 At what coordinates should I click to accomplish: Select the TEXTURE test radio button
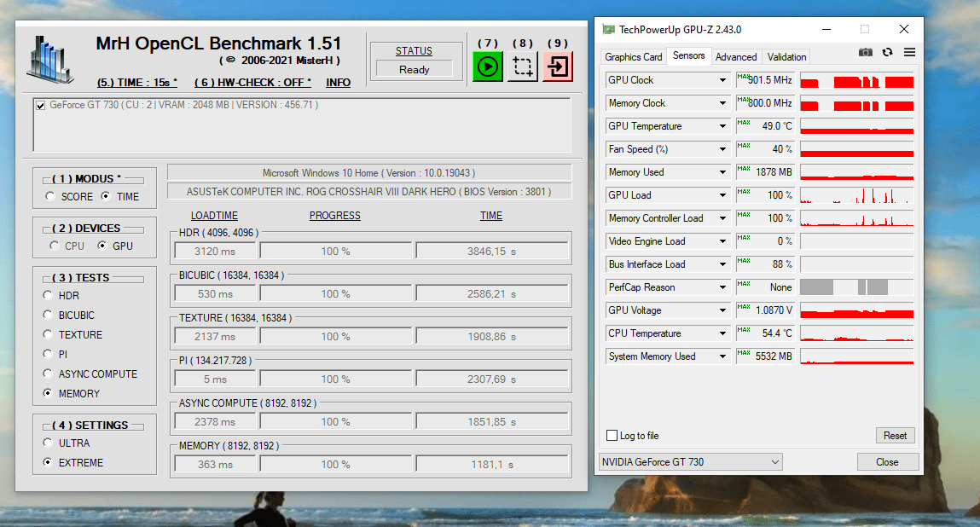pyautogui.click(x=48, y=334)
